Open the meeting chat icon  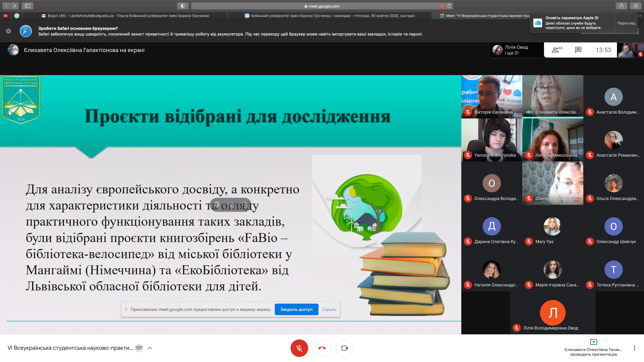[578, 50]
